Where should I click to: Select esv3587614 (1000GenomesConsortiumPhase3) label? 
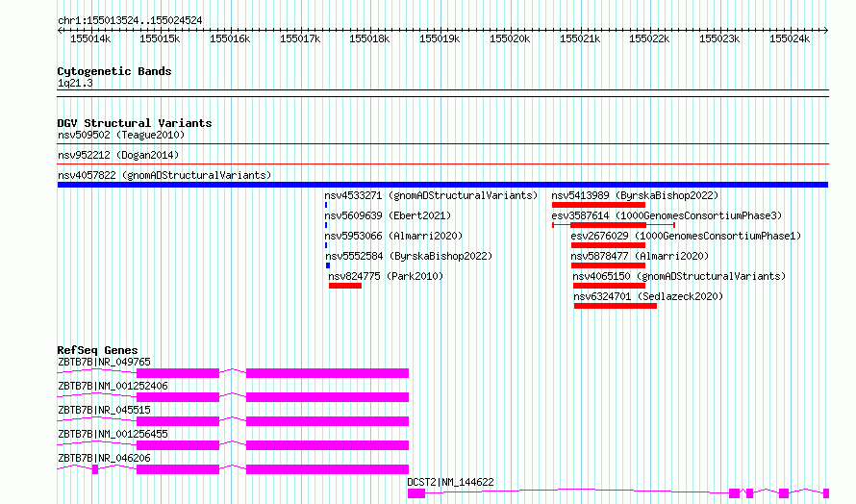[667, 215]
